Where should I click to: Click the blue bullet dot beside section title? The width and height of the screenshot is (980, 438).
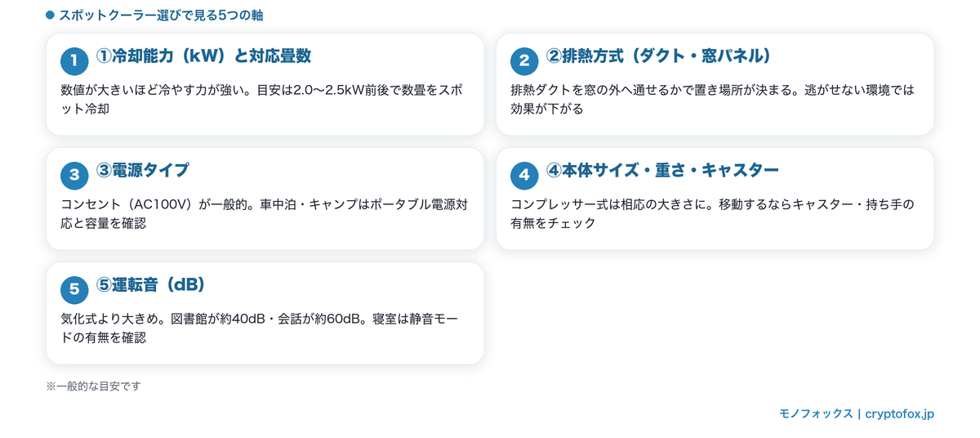point(50,16)
